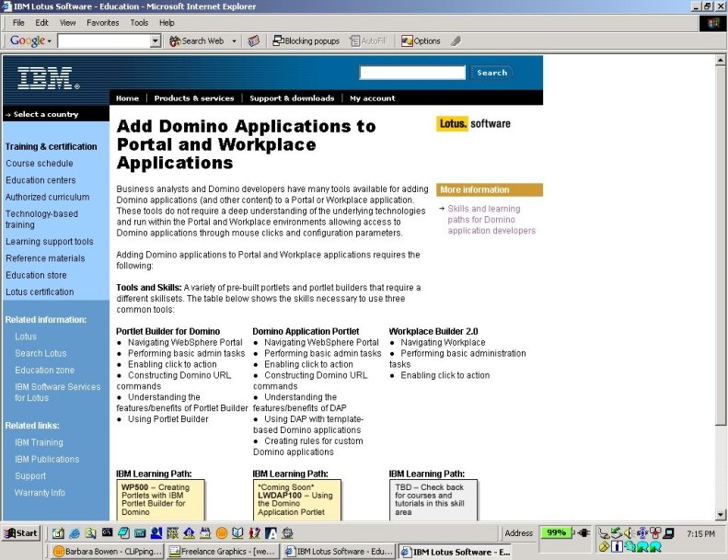Open My account tab

click(x=373, y=98)
